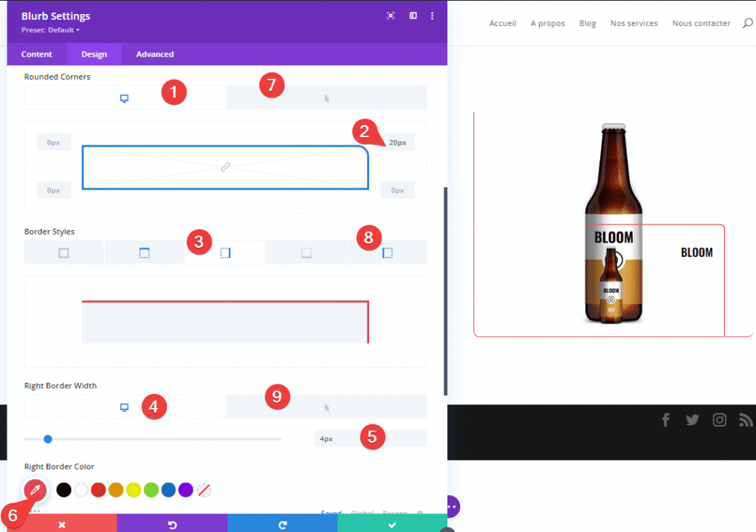Open the Blog menu link
The width and height of the screenshot is (756, 532).
point(588,23)
